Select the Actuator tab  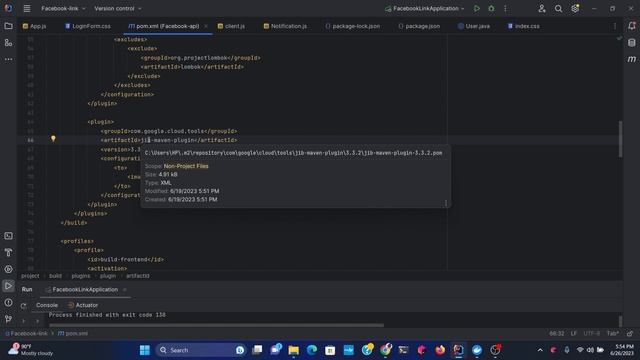83,305
